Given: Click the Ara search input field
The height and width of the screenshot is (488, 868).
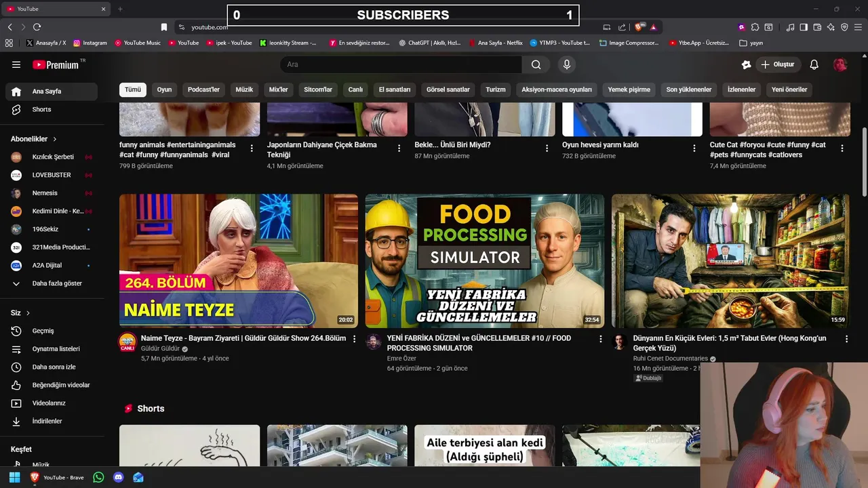Looking at the screenshot, I should (x=401, y=64).
